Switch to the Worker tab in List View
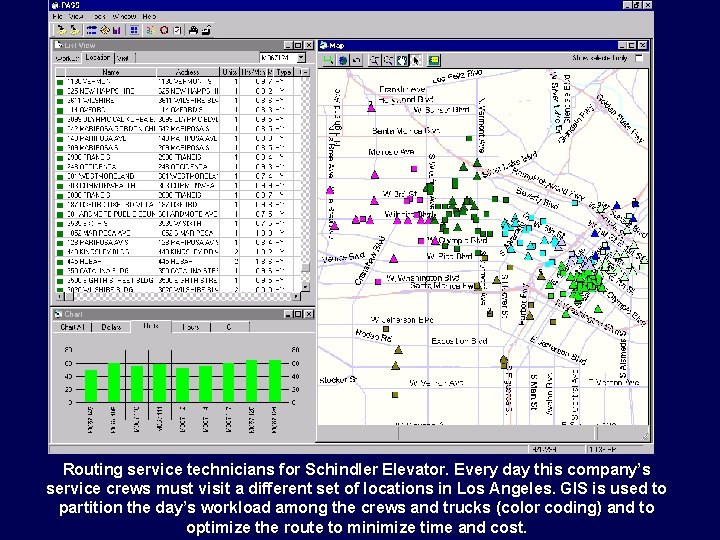 (x=67, y=58)
